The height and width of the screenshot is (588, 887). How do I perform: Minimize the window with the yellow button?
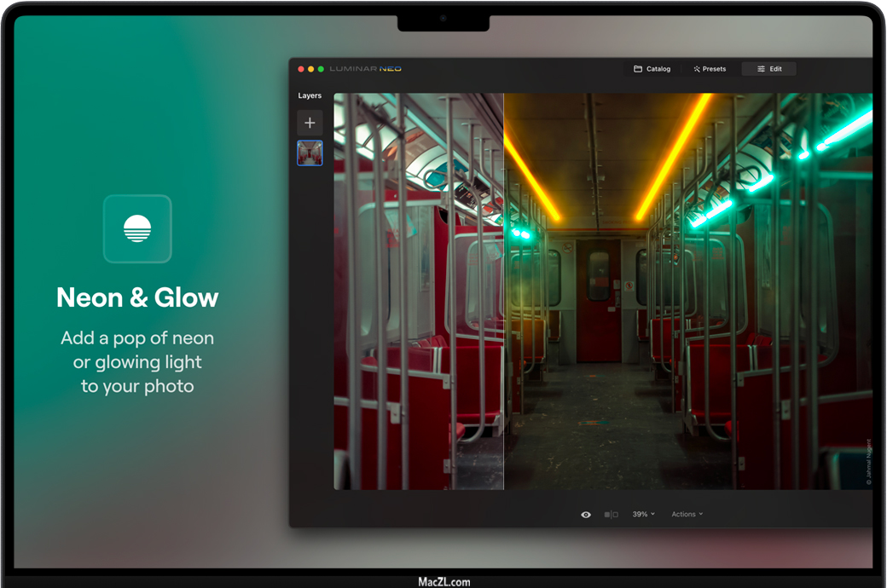coord(311,69)
